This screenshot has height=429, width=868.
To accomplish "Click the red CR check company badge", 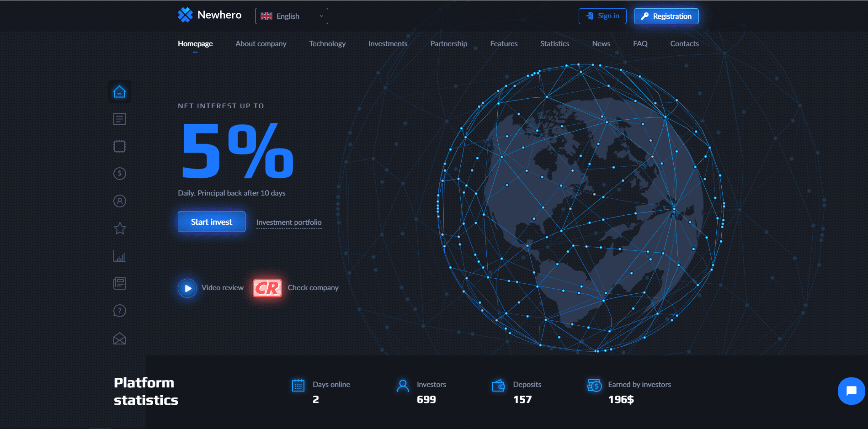I will click(x=267, y=288).
